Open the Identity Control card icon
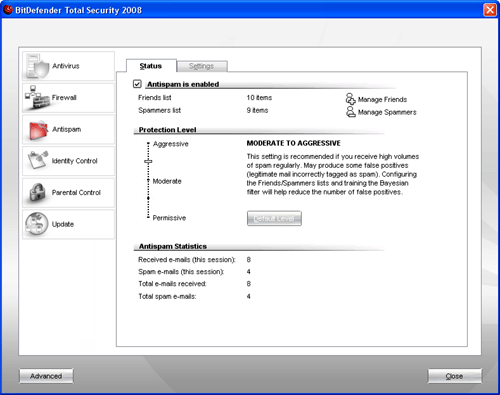 (38, 161)
